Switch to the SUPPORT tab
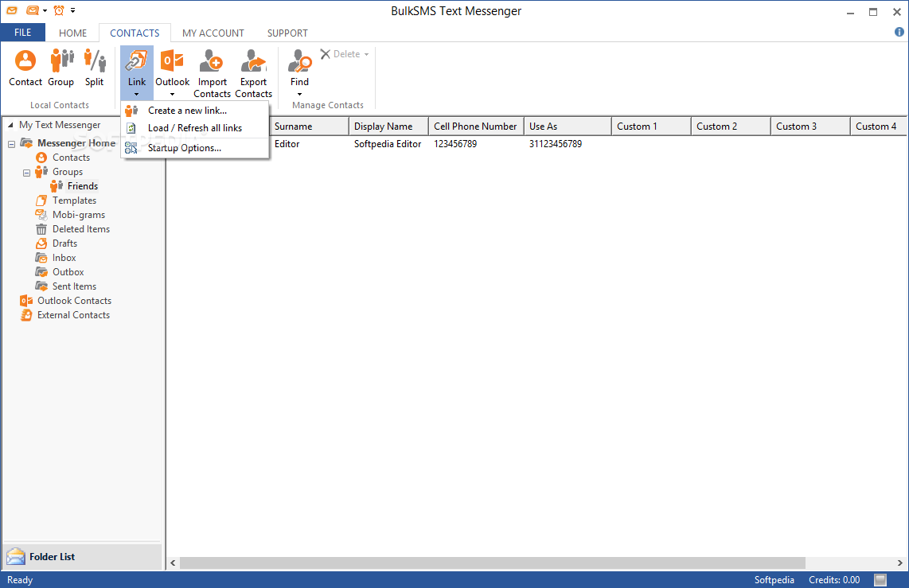Viewport: 909px width, 588px height. [287, 33]
